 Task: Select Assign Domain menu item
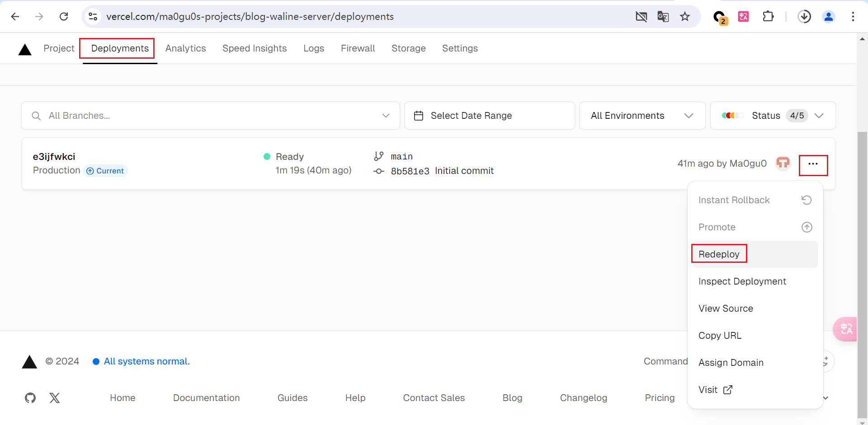(755, 363)
